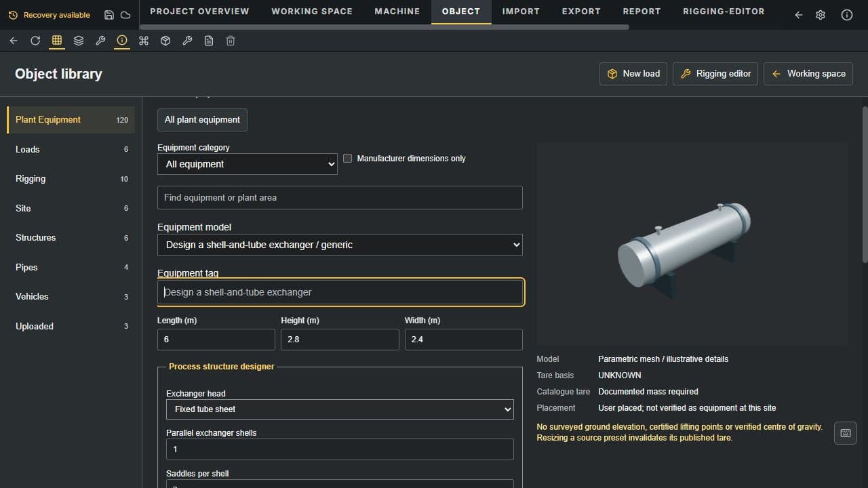Click the horizontal scrollbar under the top tabs
The height and width of the screenshot is (488, 868).
383,27
